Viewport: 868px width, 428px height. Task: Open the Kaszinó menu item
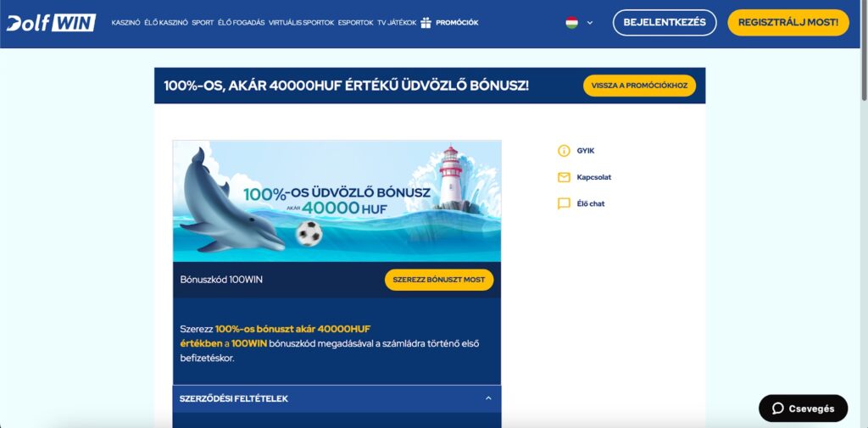[125, 23]
